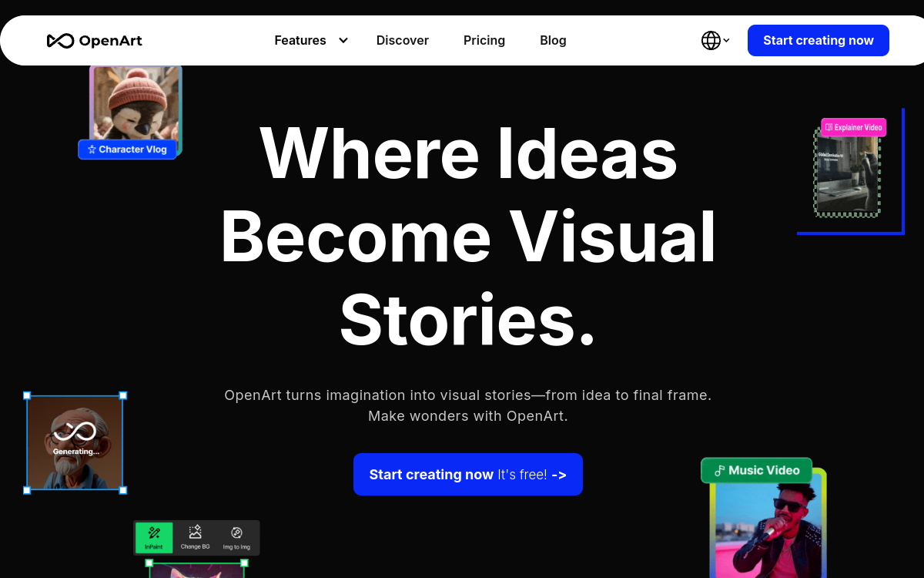Viewport: 924px width, 578px height.
Task: Open the Pricing page
Action: pyautogui.click(x=484, y=40)
